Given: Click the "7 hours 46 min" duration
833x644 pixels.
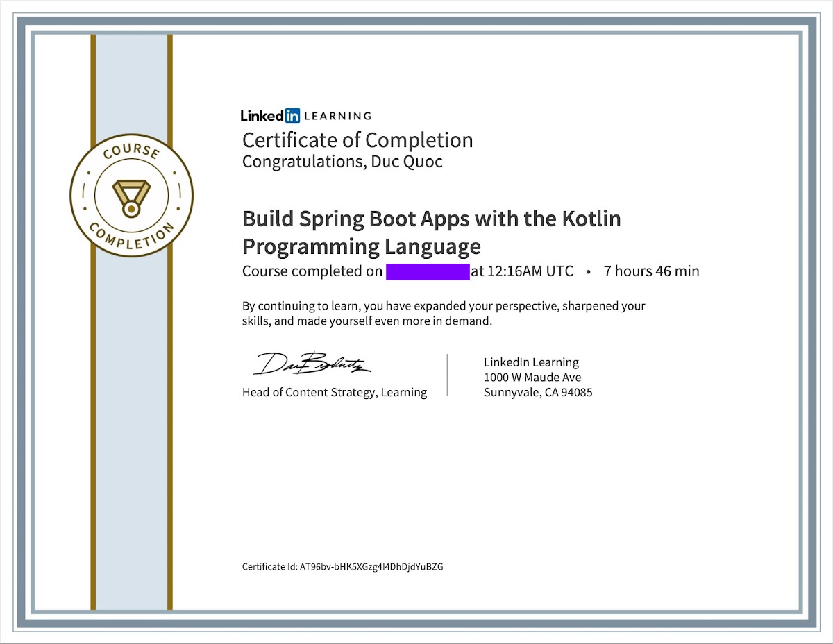Looking at the screenshot, I should click(651, 271).
